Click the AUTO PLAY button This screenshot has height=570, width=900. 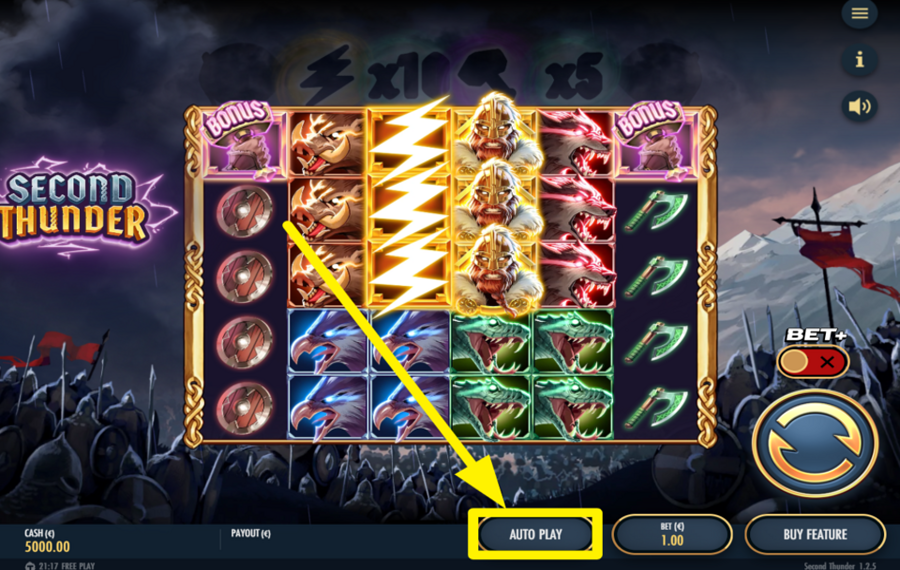coord(536,534)
